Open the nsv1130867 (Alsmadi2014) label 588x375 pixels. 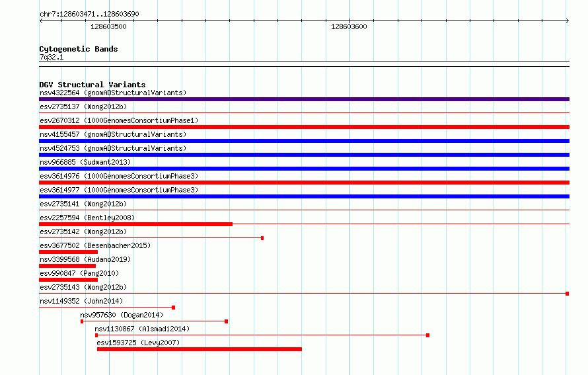(142, 329)
